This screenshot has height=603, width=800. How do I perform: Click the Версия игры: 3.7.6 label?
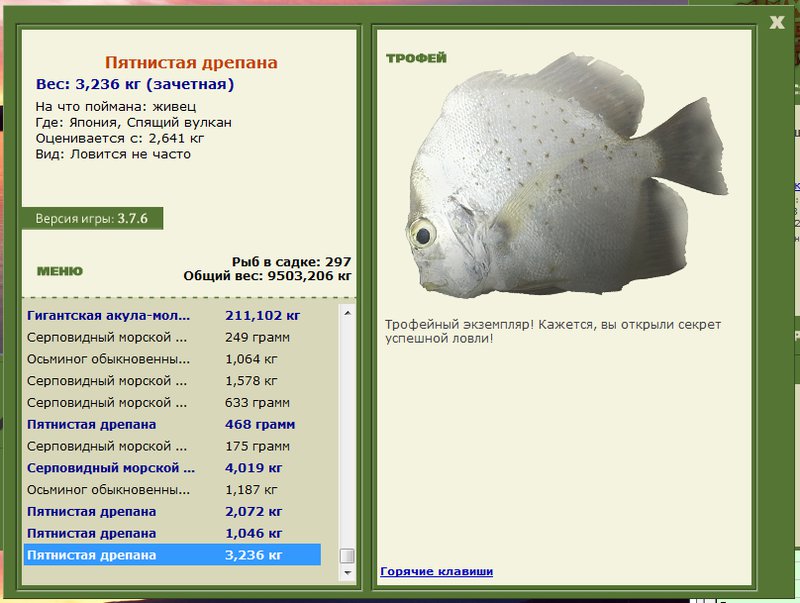(x=92, y=219)
